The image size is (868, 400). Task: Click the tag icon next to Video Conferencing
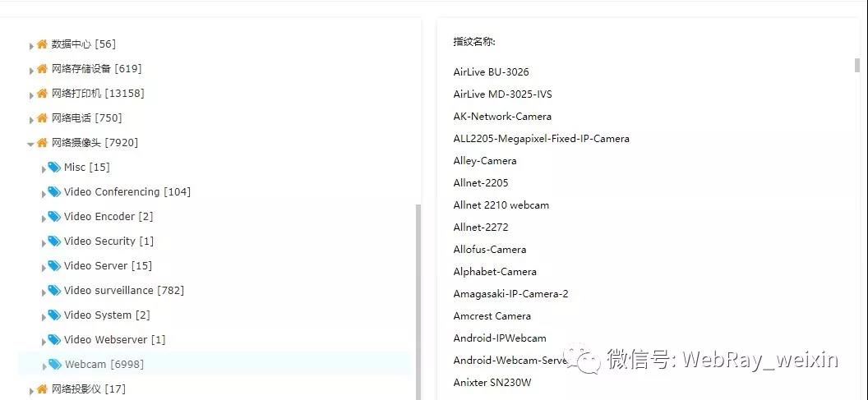[x=54, y=192]
